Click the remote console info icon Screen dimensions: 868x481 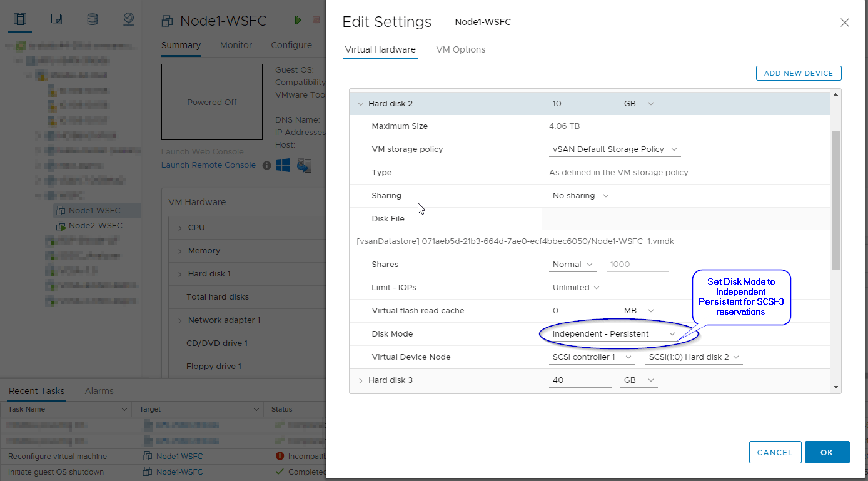pyautogui.click(x=266, y=166)
